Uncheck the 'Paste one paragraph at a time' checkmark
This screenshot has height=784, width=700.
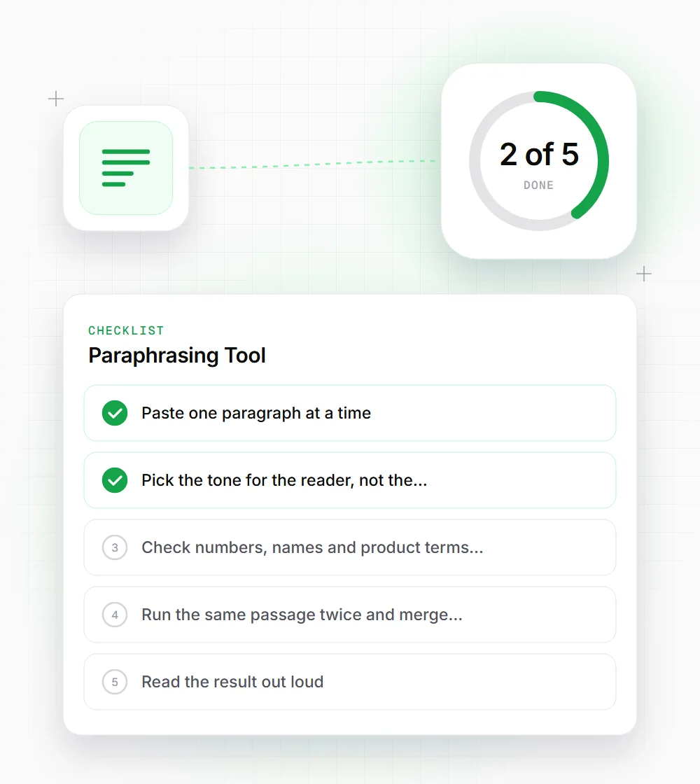point(115,413)
